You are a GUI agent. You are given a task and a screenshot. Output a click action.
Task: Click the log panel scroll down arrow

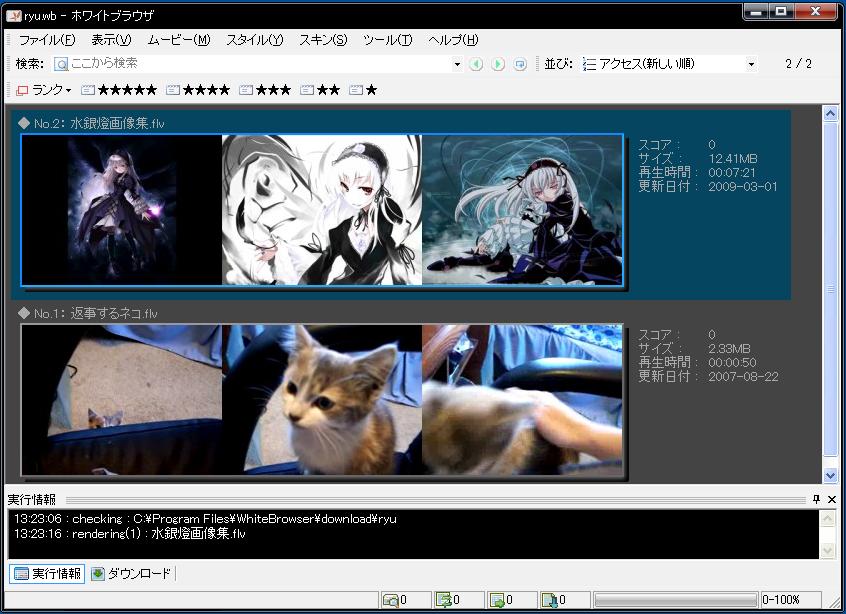828,550
